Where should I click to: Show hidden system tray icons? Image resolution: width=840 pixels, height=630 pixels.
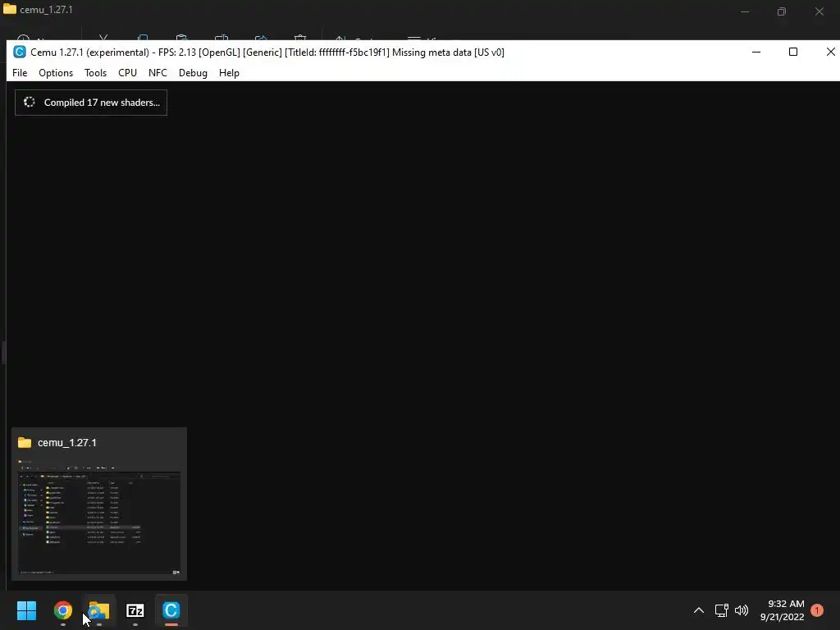coord(699,610)
